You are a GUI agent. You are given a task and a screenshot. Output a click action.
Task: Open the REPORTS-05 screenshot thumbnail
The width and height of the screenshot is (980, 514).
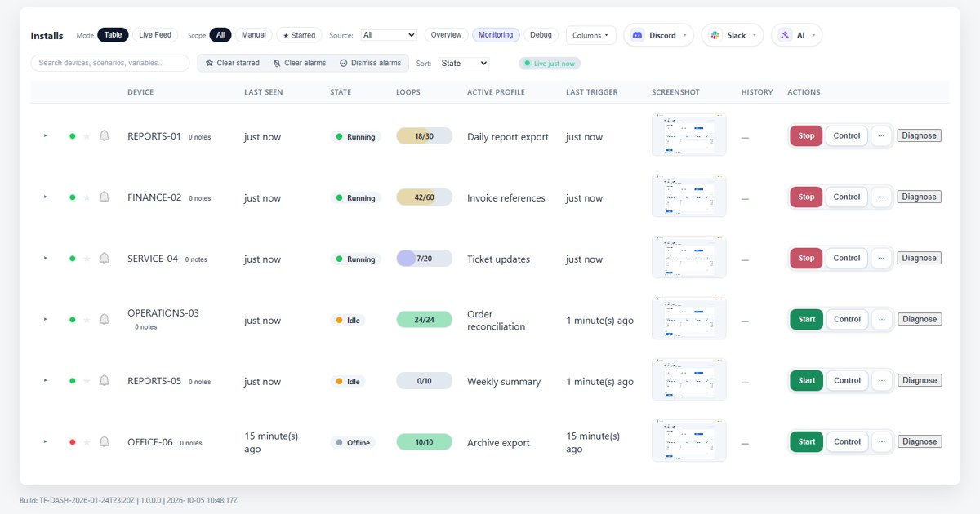[x=688, y=379]
